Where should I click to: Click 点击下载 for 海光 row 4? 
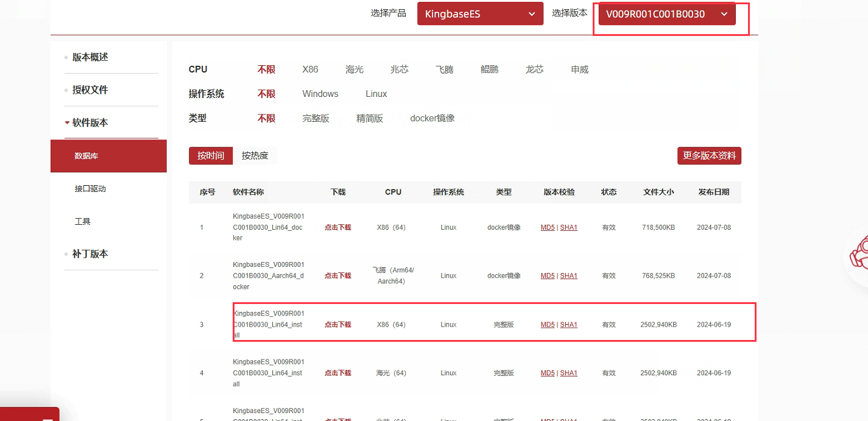tap(338, 373)
